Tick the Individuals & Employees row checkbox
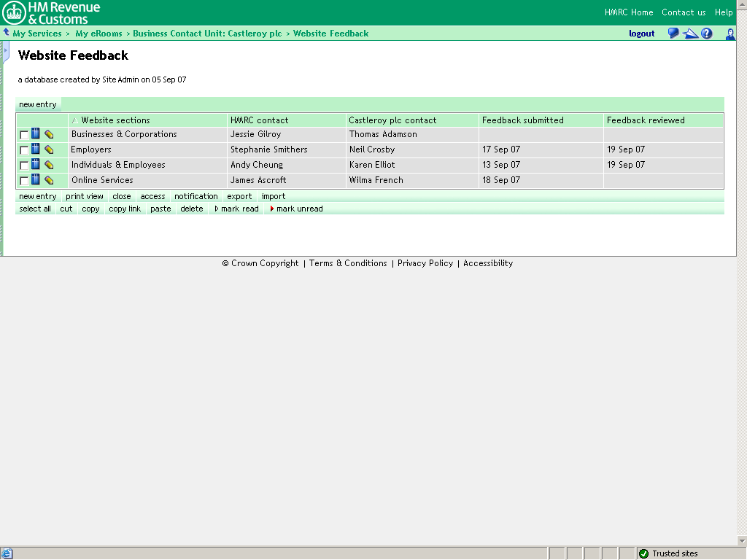 coord(24,166)
